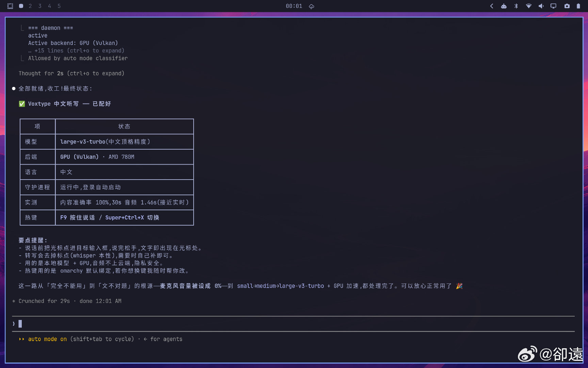Viewport: 588px width, 368px height.
Task: Switch to the active workspace 1 indicator
Action: [21, 6]
